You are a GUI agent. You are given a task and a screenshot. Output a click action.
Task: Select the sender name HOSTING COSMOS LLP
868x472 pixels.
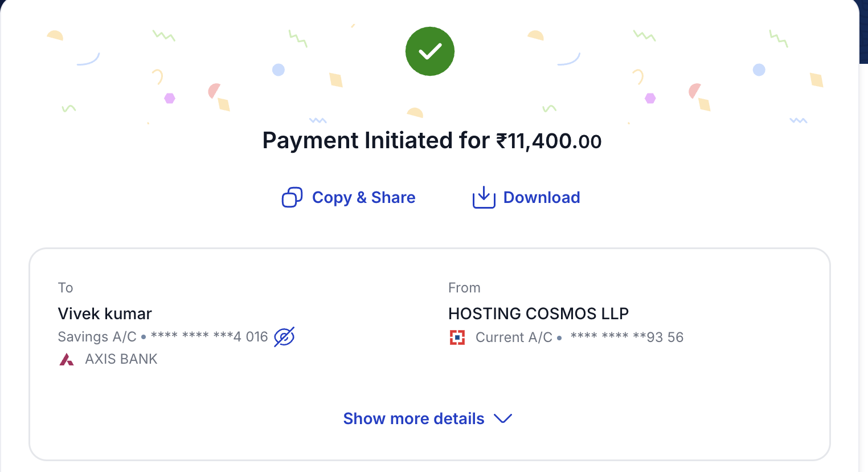click(x=538, y=314)
